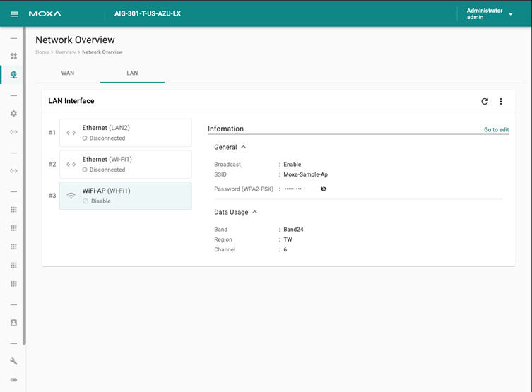Click the link icon at sidebar bottom
The height and width of the screenshot is (392, 532).
pos(13,380)
